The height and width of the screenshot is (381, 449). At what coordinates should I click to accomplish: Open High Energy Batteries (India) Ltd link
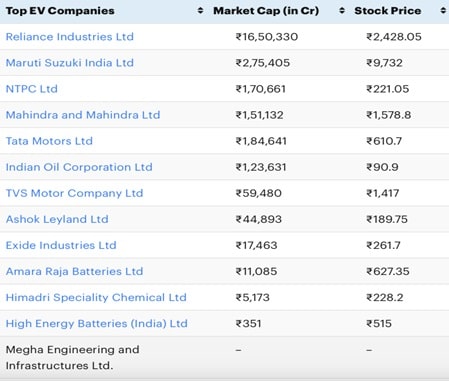97,323
